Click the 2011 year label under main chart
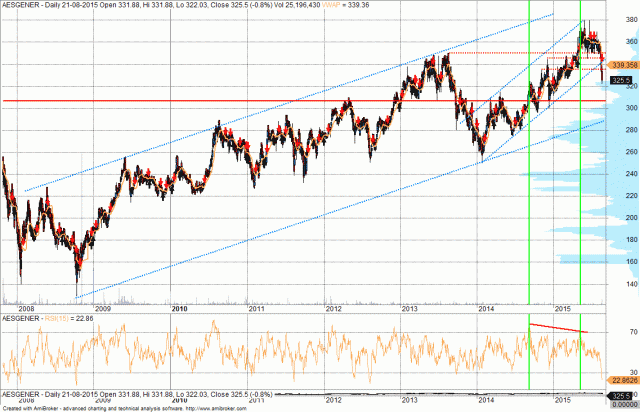This screenshot has width=640, height=412. coord(256,309)
